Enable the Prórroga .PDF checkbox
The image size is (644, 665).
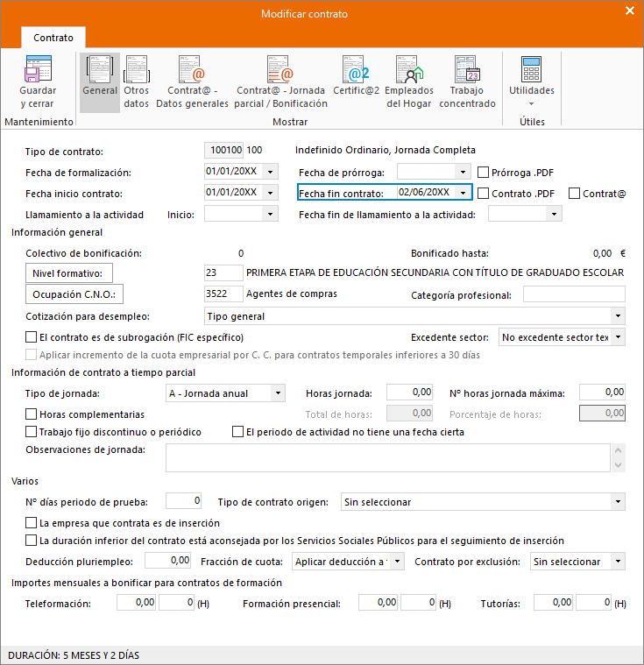(x=483, y=173)
